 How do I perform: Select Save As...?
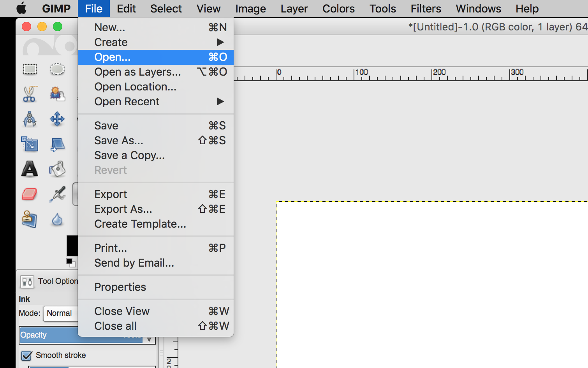[156, 141]
